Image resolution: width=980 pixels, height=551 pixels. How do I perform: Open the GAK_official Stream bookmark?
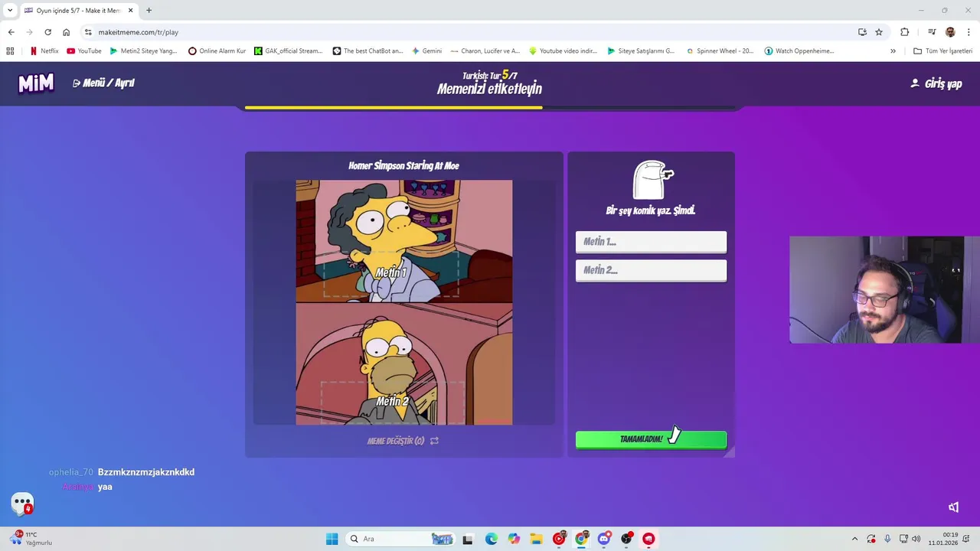[x=289, y=51]
